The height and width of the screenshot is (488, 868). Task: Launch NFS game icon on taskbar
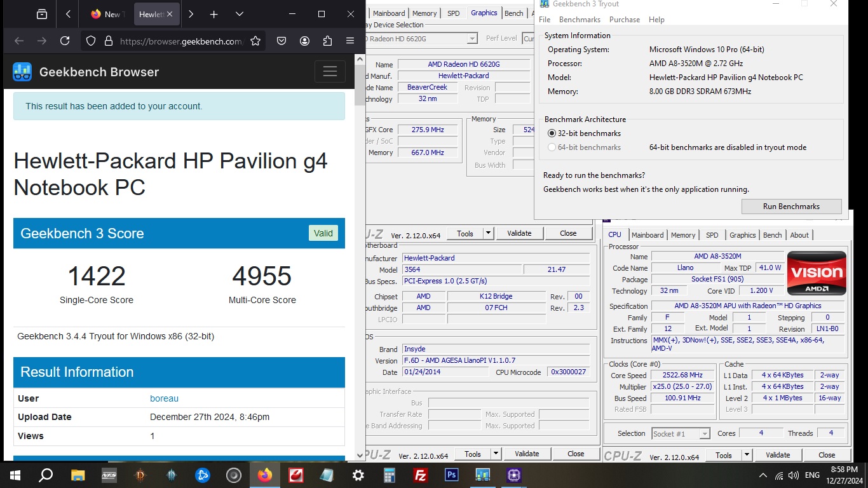pyautogui.click(x=109, y=475)
